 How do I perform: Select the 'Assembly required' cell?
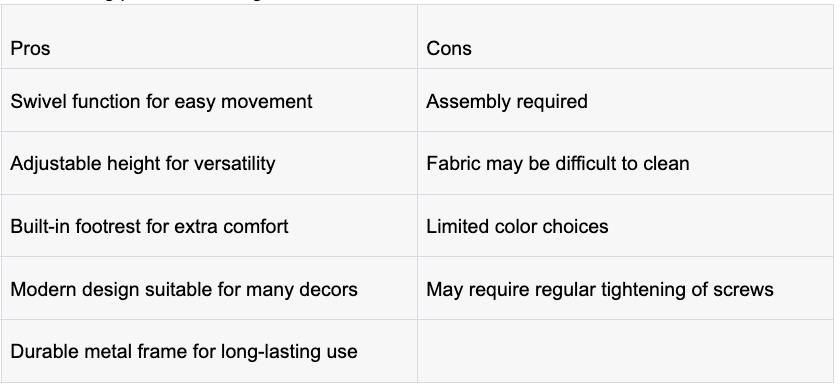coord(625,100)
